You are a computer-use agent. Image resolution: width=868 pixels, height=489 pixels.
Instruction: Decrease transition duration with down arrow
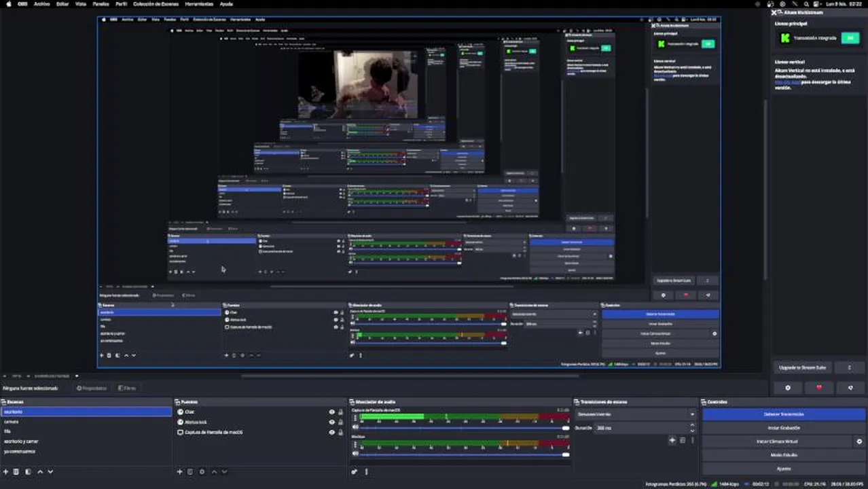pos(692,431)
